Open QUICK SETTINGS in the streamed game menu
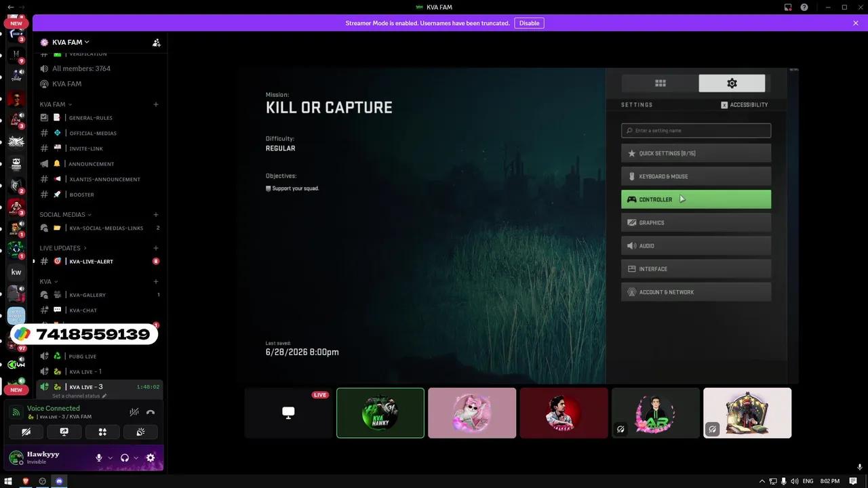This screenshot has width=868, height=488. (x=696, y=153)
